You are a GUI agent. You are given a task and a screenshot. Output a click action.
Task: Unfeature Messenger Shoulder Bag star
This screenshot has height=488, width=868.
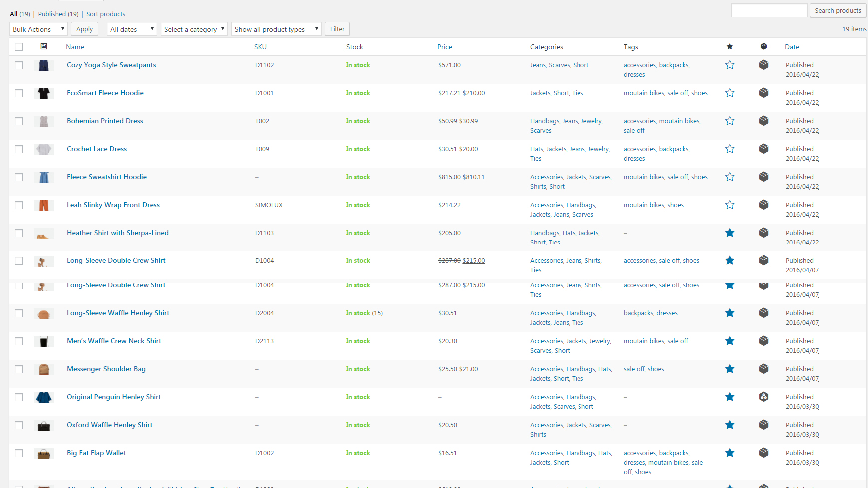tap(730, 369)
